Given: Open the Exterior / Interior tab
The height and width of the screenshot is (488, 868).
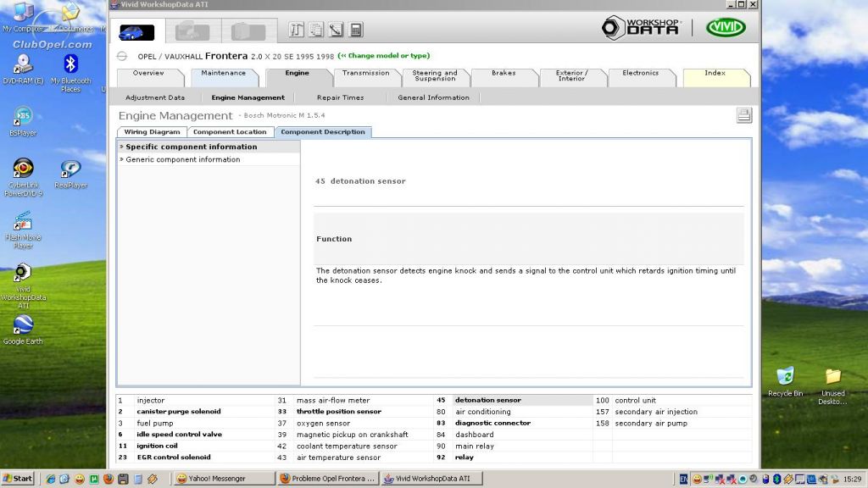Looking at the screenshot, I should [572, 77].
